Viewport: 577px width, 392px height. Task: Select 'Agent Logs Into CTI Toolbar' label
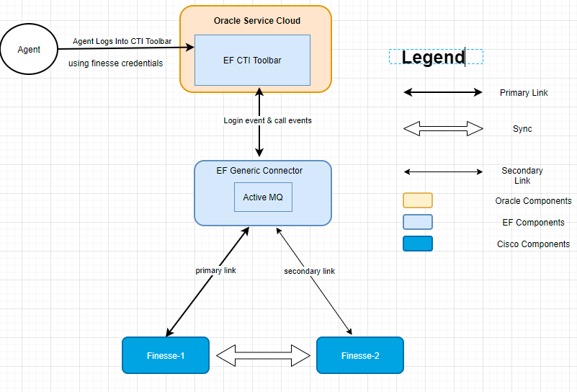[x=122, y=42]
